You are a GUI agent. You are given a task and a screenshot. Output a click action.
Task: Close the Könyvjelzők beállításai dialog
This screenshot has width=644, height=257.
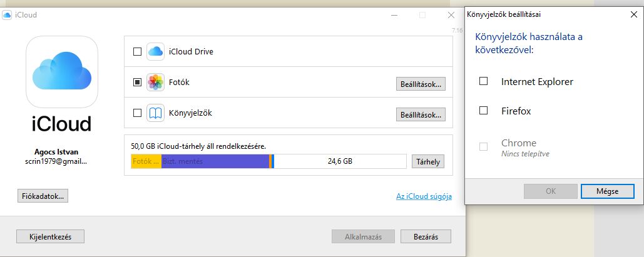[x=634, y=14]
